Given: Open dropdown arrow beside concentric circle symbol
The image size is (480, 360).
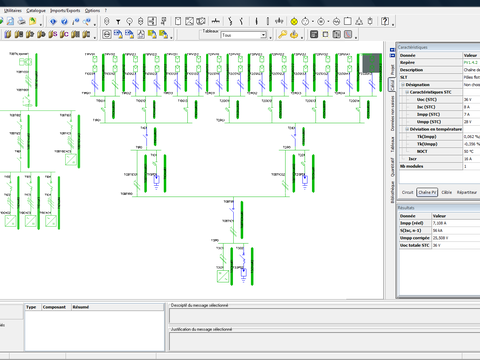Looking at the screenshot, I should (x=328, y=22).
